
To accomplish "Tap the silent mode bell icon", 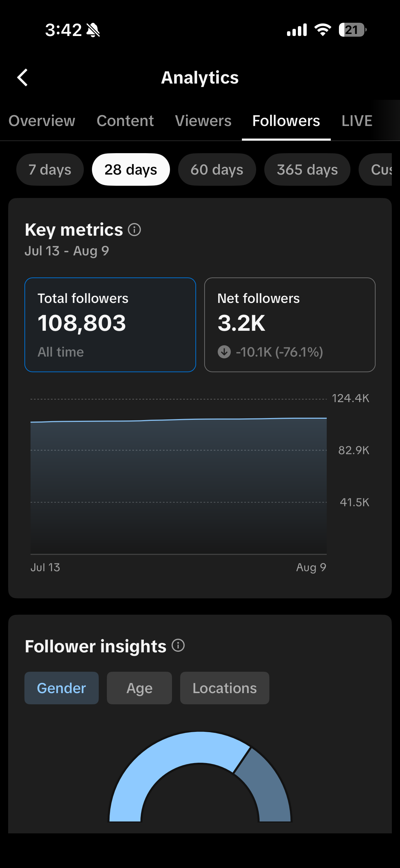I will coord(93,30).
